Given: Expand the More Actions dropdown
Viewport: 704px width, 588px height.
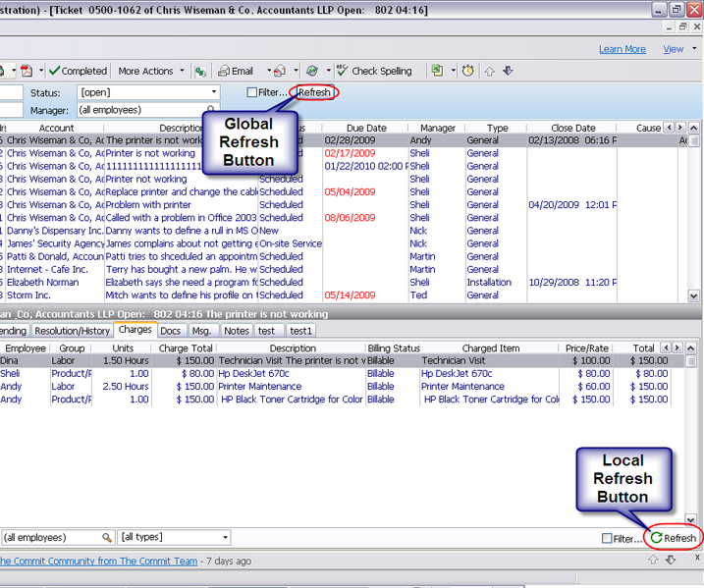Looking at the screenshot, I should (147, 71).
